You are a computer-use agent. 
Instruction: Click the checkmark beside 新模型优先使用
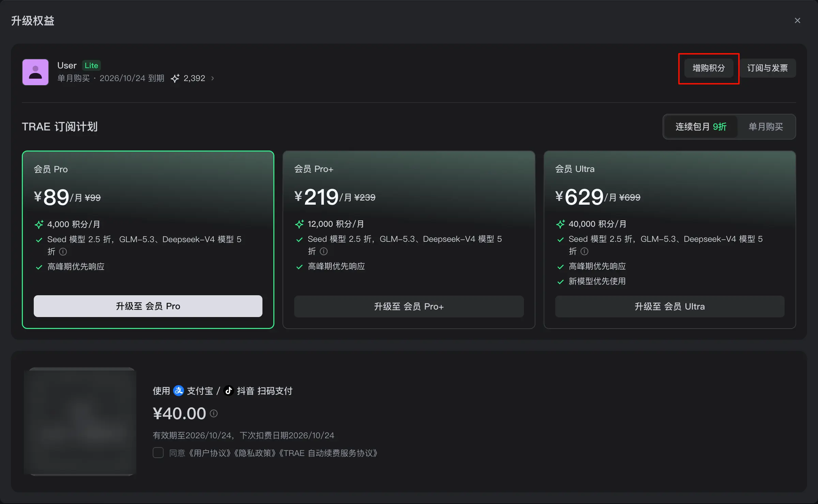[560, 282]
